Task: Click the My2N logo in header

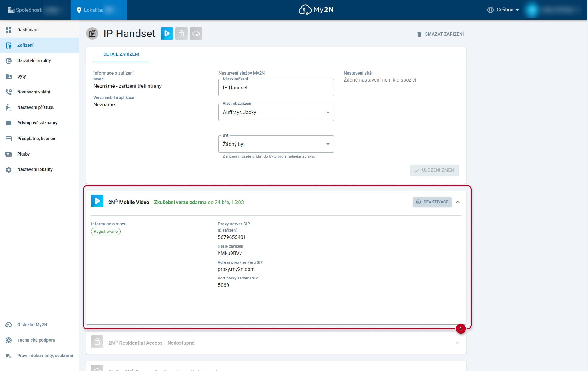Action: 316,10
